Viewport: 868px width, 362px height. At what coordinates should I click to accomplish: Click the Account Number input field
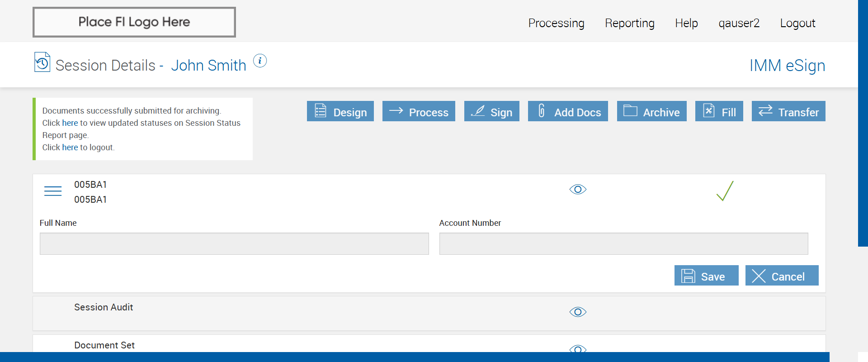pos(623,243)
